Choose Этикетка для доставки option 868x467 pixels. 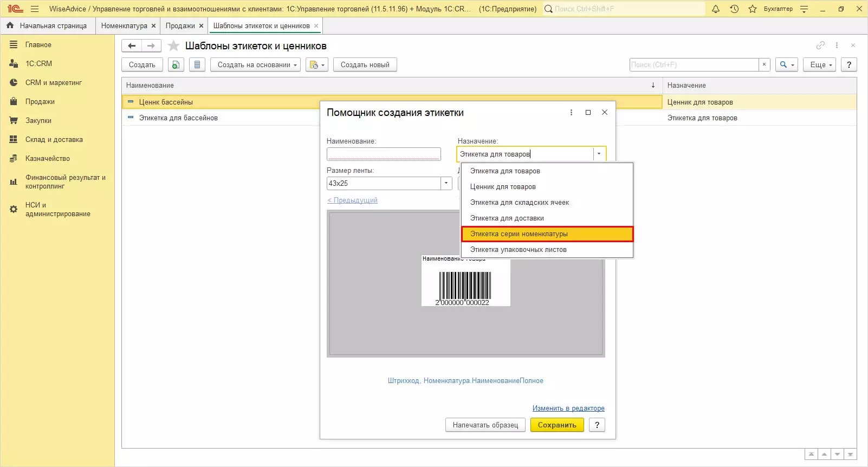[547, 218]
